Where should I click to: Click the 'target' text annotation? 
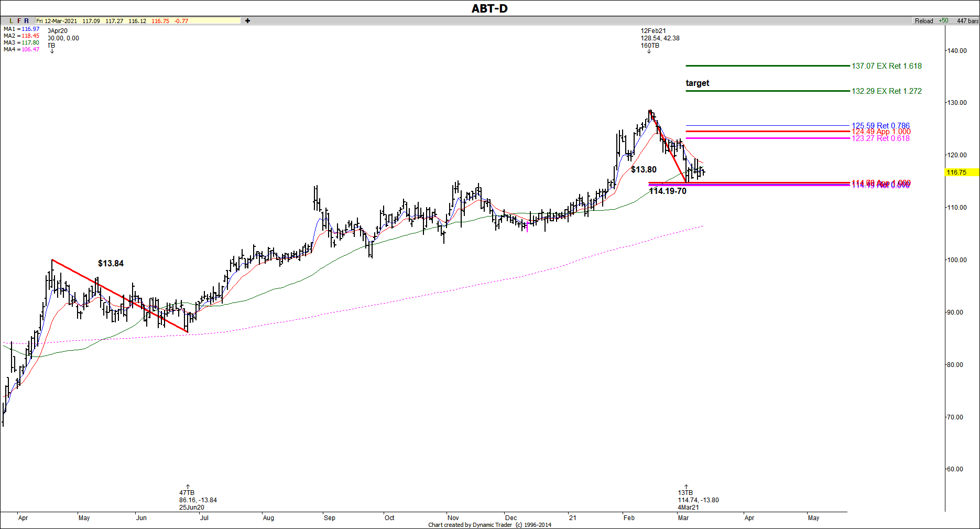pyautogui.click(x=697, y=83)
